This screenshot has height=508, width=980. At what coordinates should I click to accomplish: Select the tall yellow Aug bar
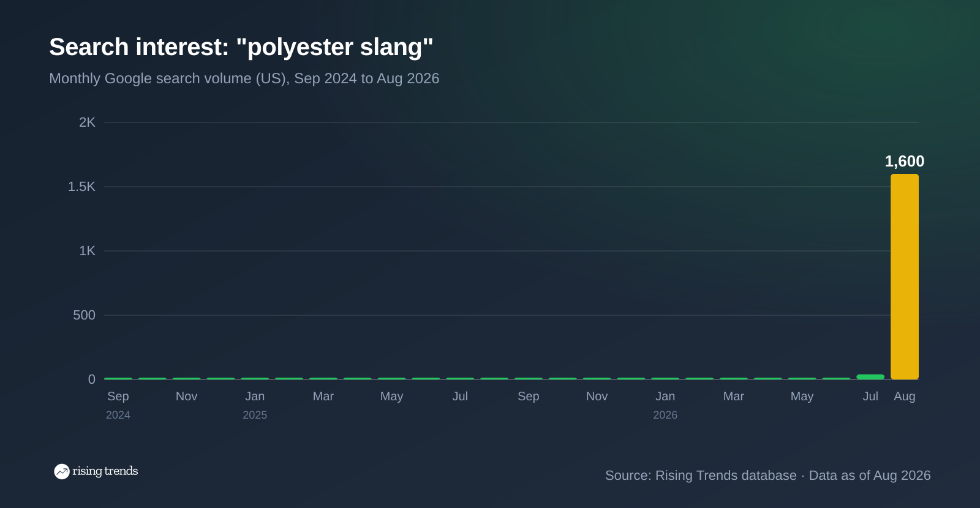pyautogui.click(x=904, y=277)
